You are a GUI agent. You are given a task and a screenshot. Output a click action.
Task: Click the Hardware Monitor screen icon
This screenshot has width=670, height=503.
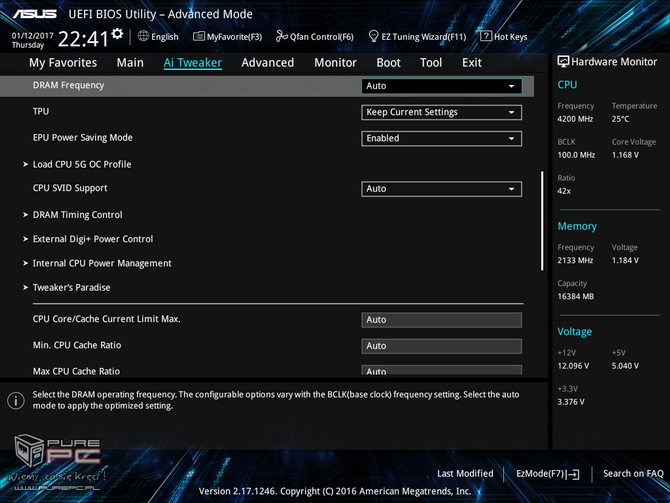tap(563, 62)
